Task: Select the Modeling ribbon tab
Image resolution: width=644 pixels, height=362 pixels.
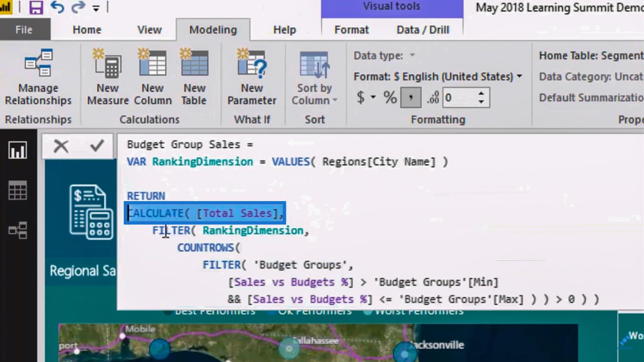Action: (x=213, y=30)
